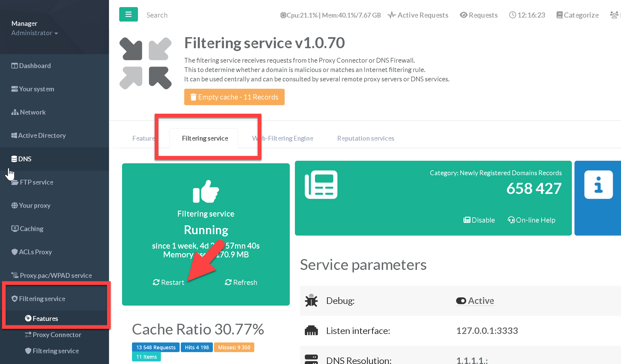Screen dimensions: 621x364
Task: Click the Empty cache 11 Records button
Action: 234,97
